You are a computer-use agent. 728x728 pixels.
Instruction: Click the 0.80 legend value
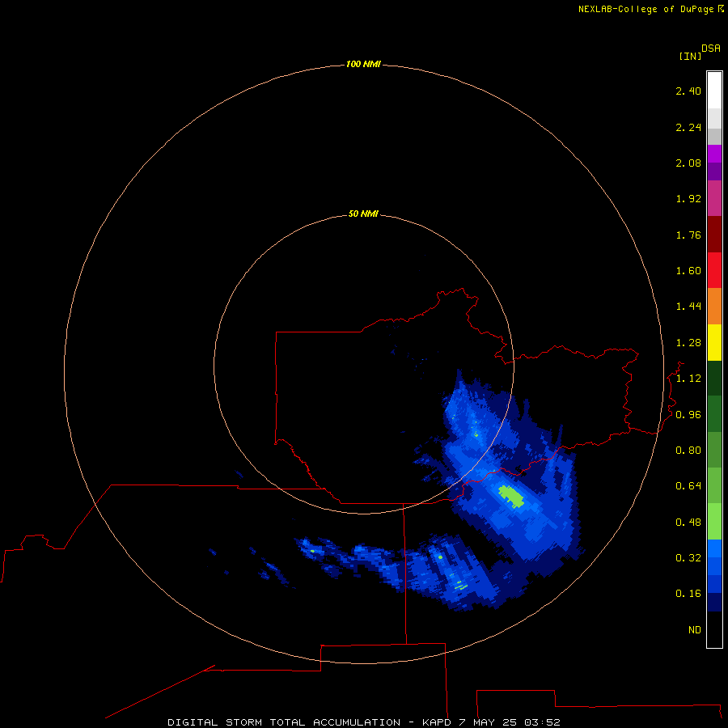pos(688,451)
